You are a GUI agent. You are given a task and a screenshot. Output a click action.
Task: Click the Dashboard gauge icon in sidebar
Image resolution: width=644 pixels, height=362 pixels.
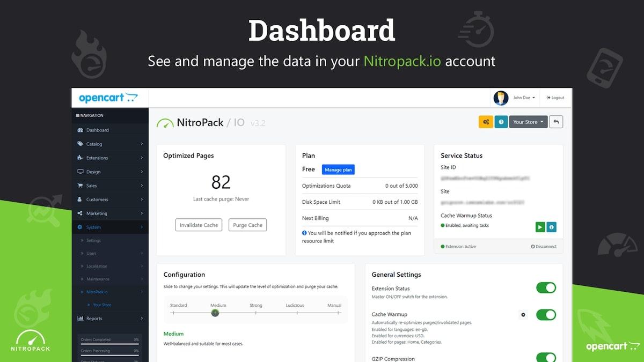(x=80, y=130)
